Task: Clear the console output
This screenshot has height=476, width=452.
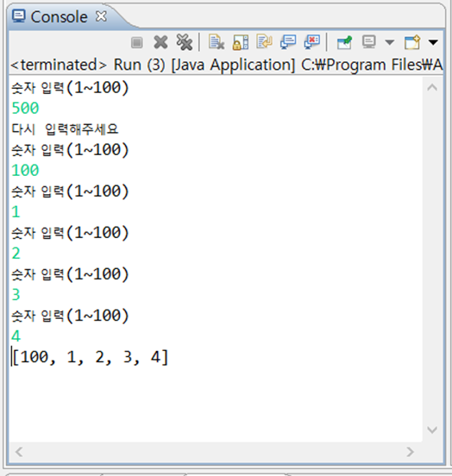Action: [217, 42]
